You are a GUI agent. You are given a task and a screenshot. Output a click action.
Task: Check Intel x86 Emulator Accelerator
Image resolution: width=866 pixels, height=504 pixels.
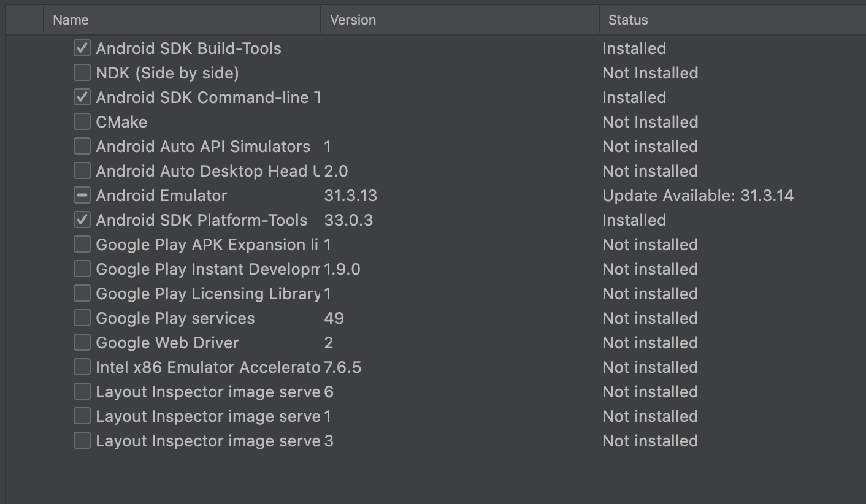(82, 367)
